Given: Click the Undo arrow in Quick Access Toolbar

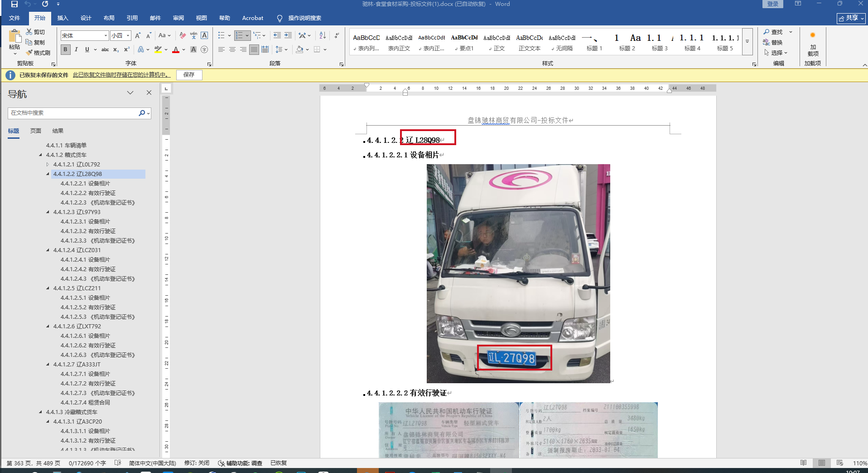Looking at the screenshot, I should click(x=28, y=4).
